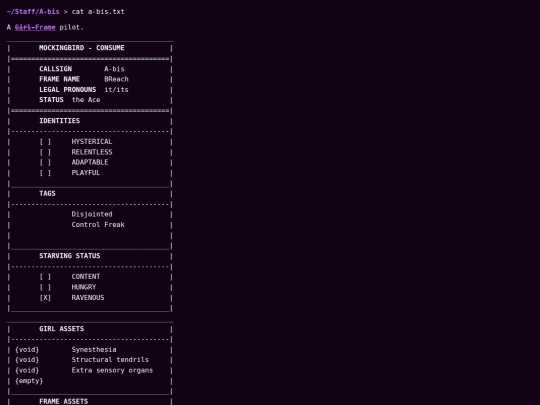
Task: Click the {empty} asset slot
Action: [x=29, y=381]
